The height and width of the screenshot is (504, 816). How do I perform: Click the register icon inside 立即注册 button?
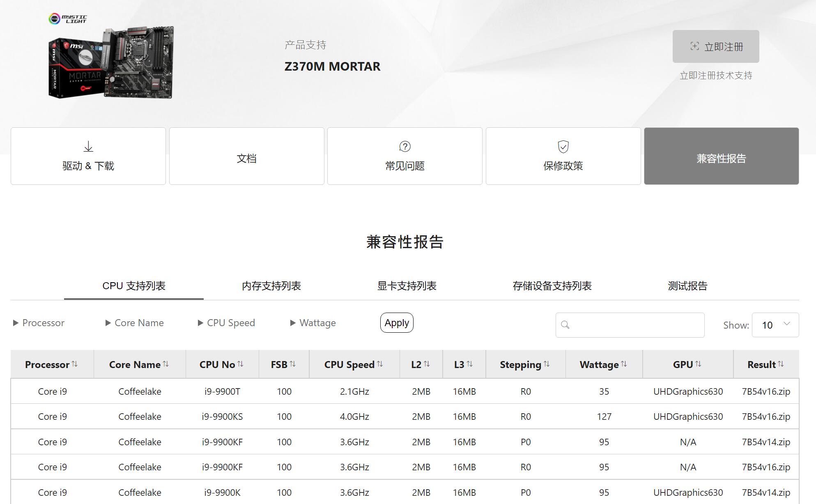coord(694,46)
